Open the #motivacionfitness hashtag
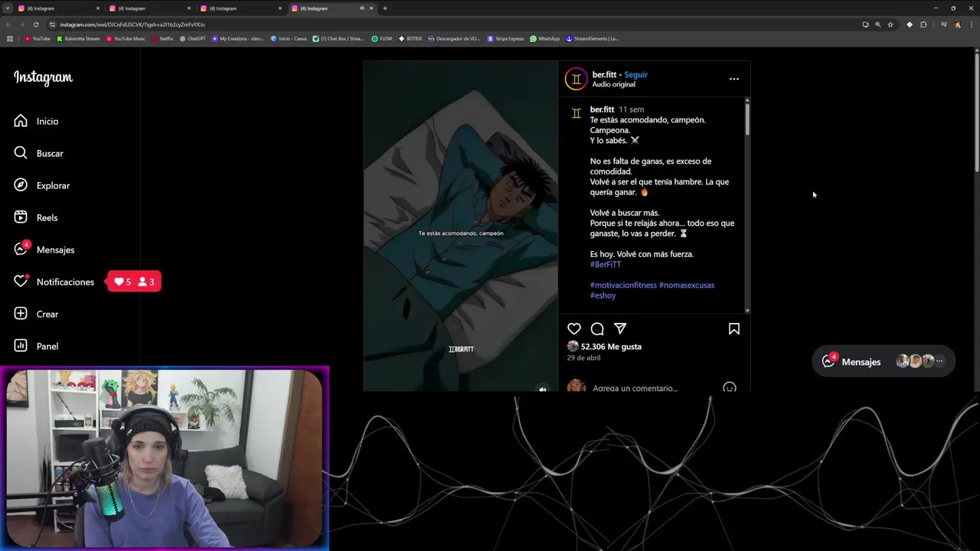Viewport: 980px width, 551px height. pos(623,285)
